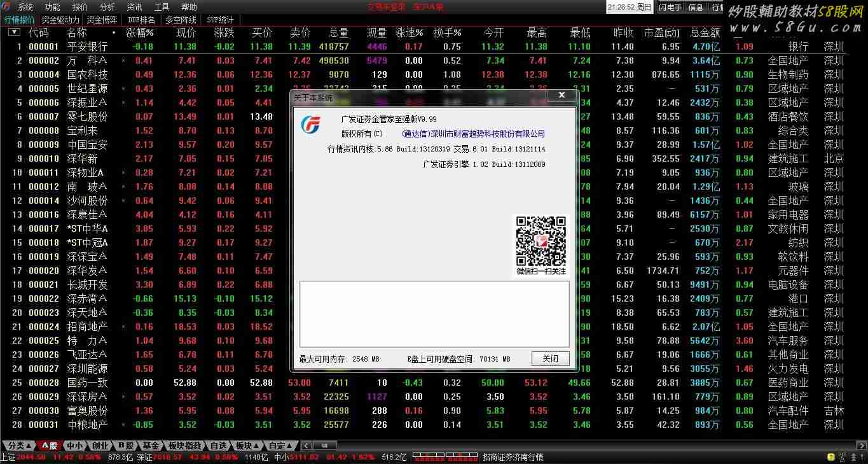Viewport: 868px width, 464px height.
Task: Select the B股 bottom tab
Action: coord(126,446)
